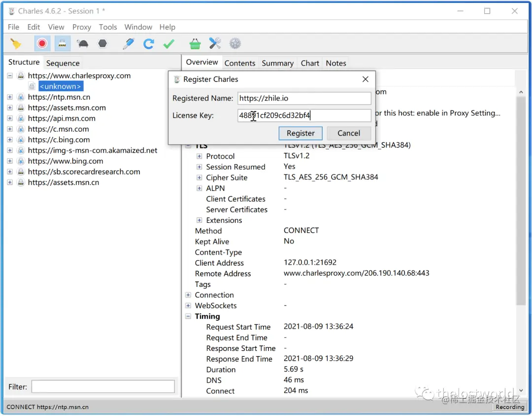Viewport: 532px width, 416px height.
Task: Expand the Connection section
Action: click(188, 295)
